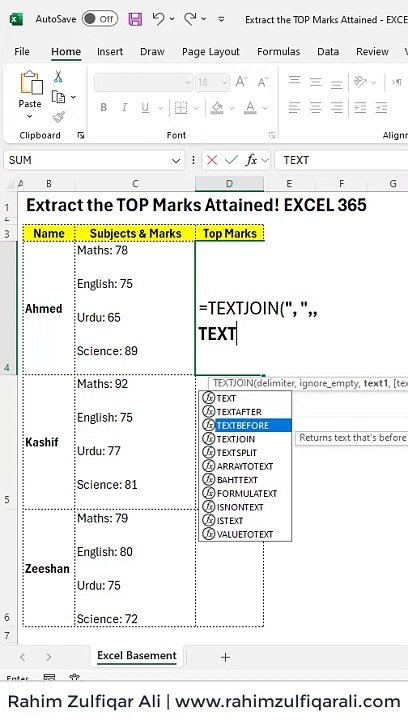Select TEXTSPLIT from the function list
Image resolution: width=408 pixels, height=720 pixels.
pos(245,453)
